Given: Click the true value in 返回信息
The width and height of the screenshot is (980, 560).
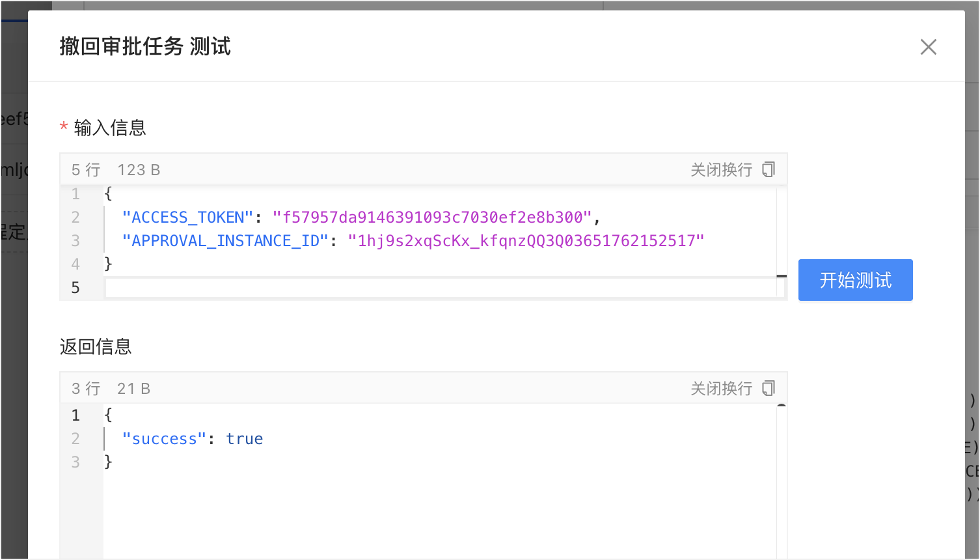Looking at the screenshot, I should coord(244,439).
